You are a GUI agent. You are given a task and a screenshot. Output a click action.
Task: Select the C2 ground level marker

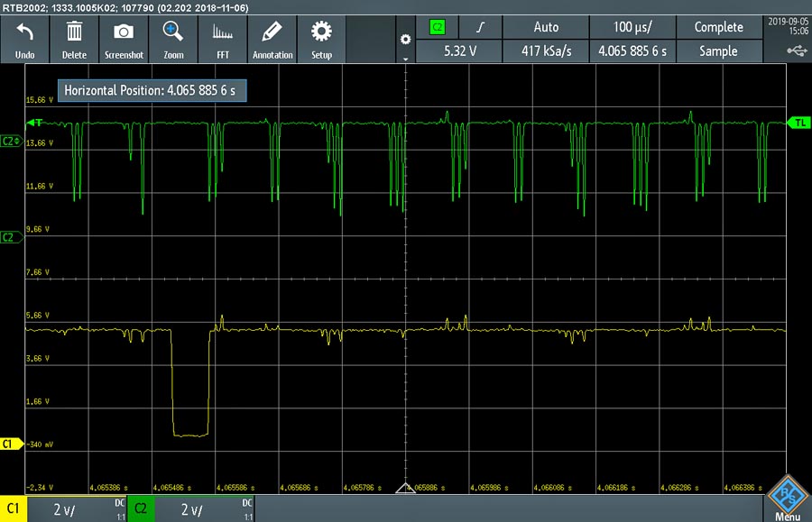(12, 237)
